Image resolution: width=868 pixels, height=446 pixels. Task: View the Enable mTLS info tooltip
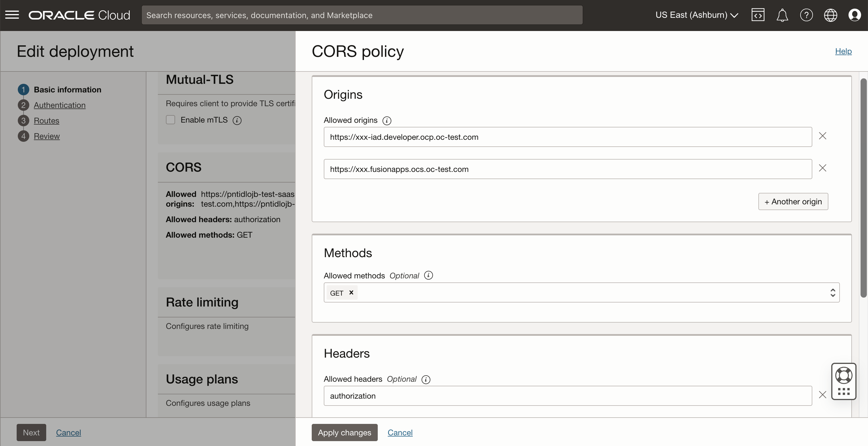[237, 120]
